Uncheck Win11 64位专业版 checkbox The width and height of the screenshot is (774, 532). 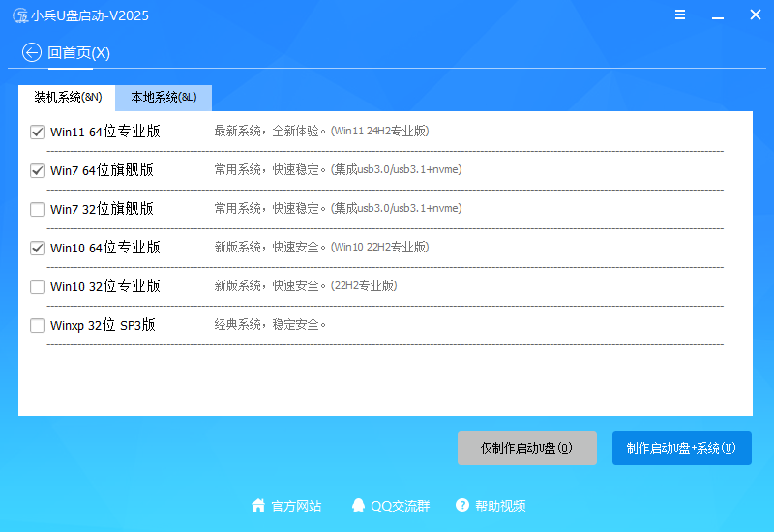(x=37, y=132)
